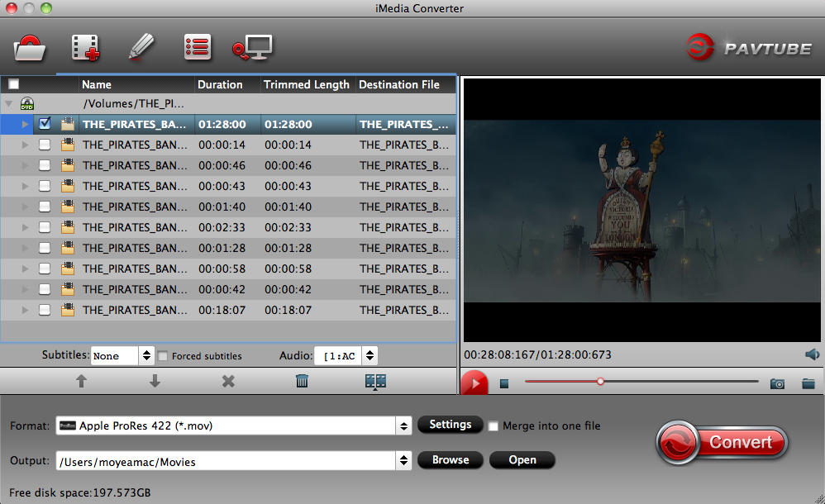Enable Merge into one file checkbox
825x504 pixels.
[x=493, y=426]
